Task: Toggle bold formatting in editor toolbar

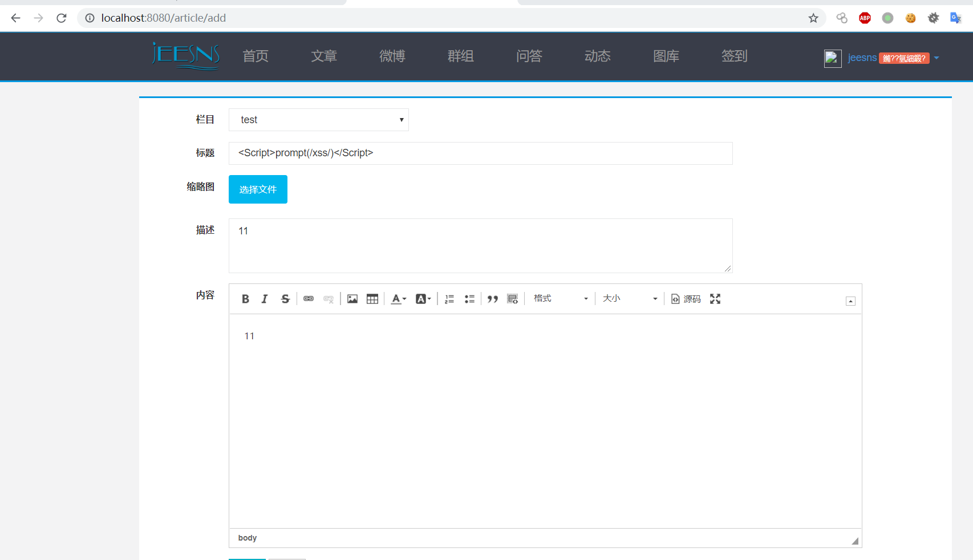Action: point(245,299)
